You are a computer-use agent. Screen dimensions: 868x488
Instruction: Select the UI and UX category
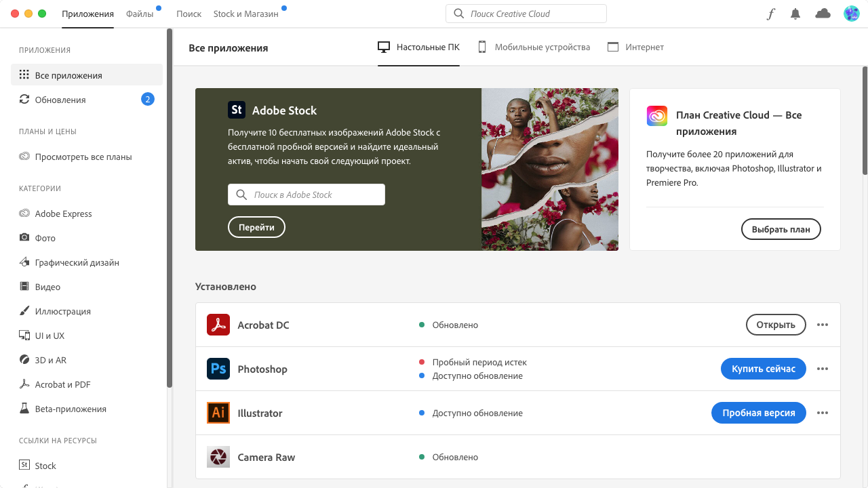click(87, 335)
